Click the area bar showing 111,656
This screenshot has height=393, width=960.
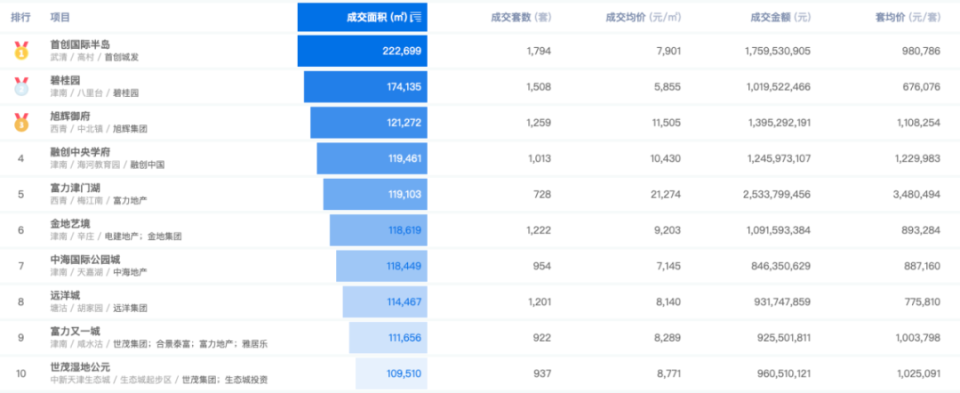coord(388,337)
